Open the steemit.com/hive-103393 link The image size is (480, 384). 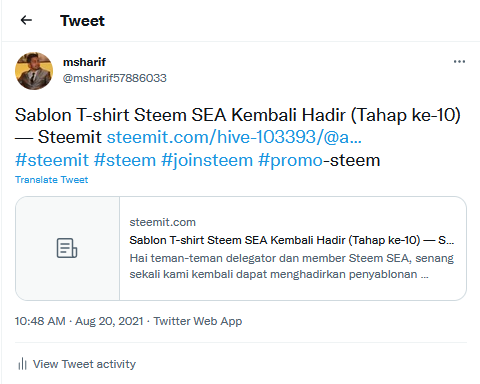[x=234, y=137]
